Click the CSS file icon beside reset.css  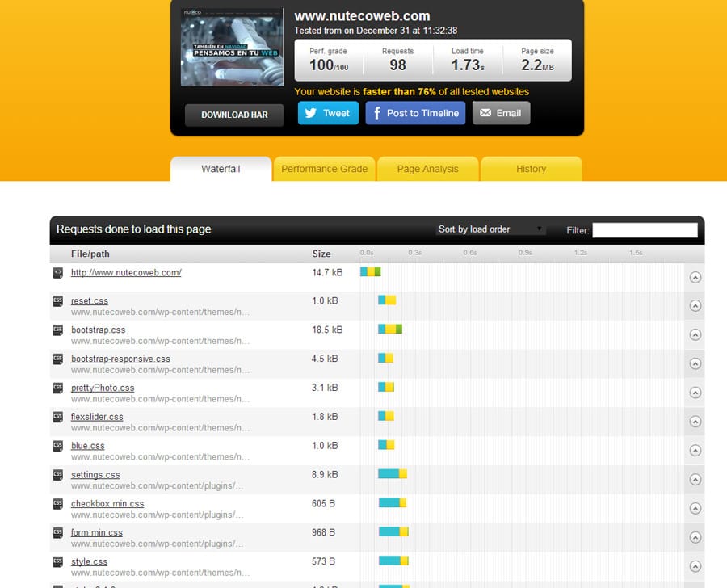(x=58, y=301)
